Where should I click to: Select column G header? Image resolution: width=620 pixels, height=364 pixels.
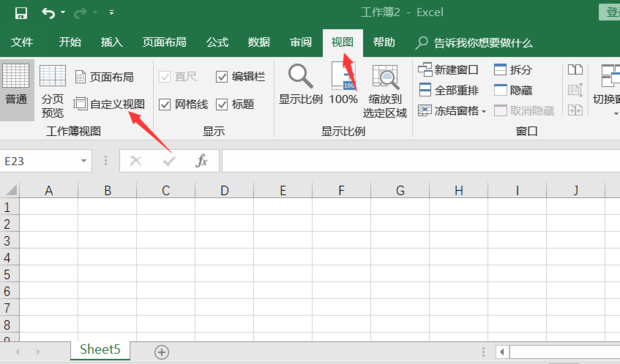click(x=400, y=190)
